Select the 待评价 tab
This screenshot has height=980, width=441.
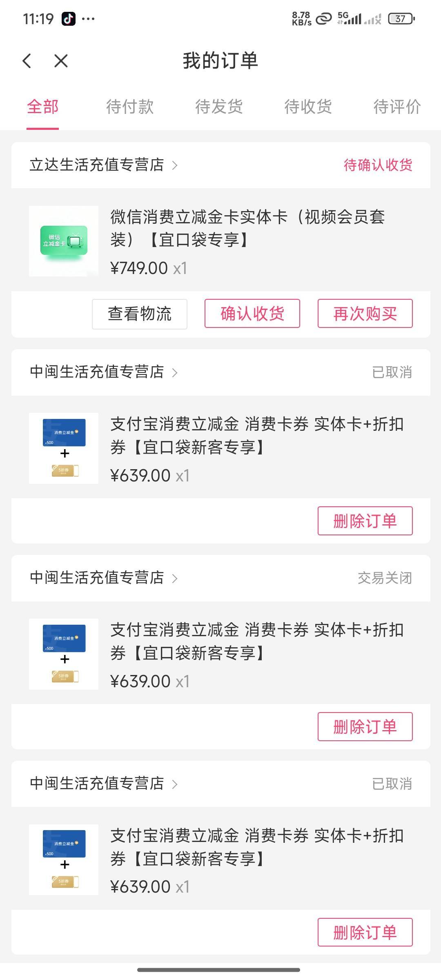396,107
